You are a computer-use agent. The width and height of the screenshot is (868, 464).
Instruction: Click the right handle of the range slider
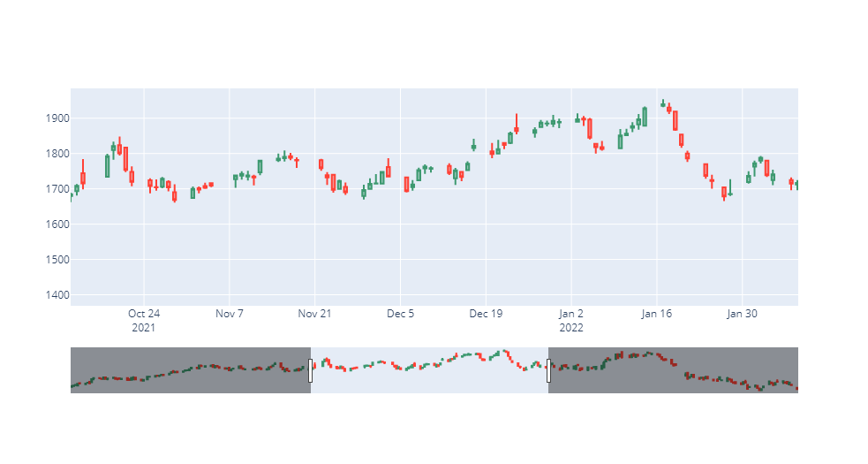(548, 370)
